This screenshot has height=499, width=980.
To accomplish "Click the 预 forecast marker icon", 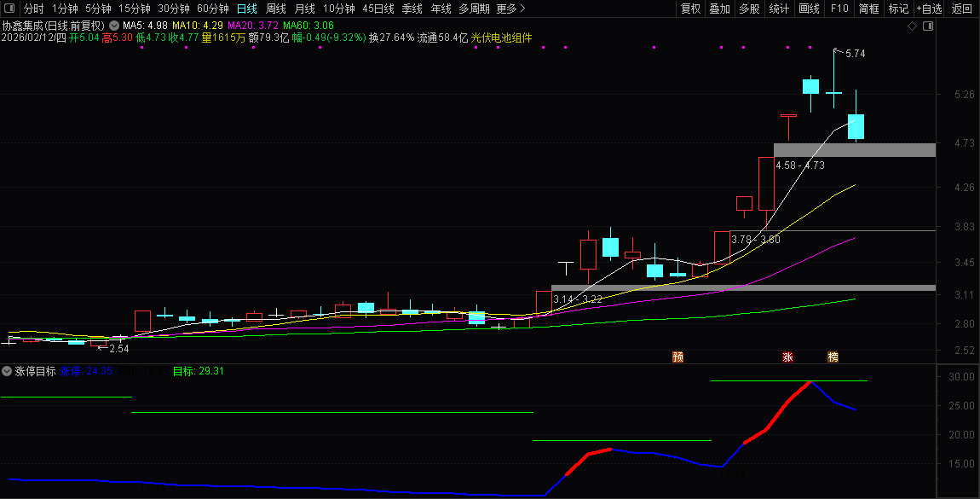I will click(x=677, y=357).
